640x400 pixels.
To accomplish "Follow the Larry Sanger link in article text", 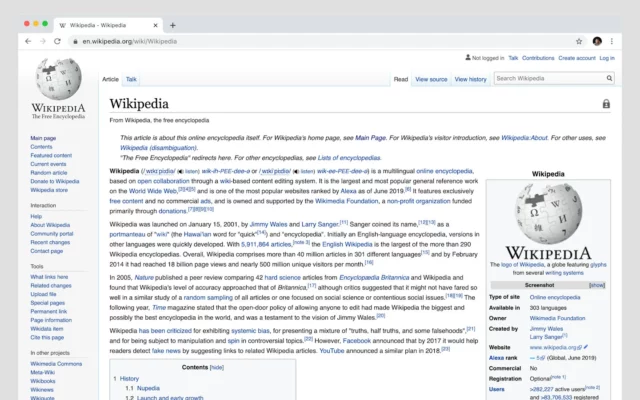I will [x=320, y=224].
